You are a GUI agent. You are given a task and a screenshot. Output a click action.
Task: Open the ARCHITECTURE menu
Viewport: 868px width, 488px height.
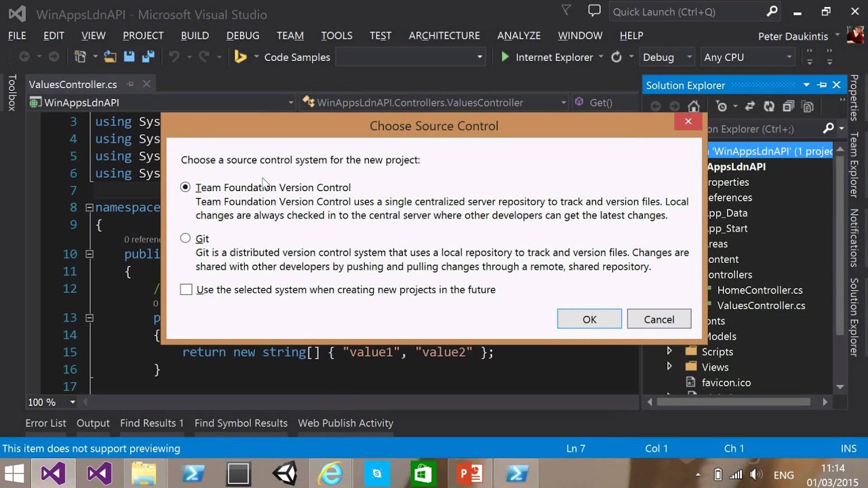click(x=444, y=35)
